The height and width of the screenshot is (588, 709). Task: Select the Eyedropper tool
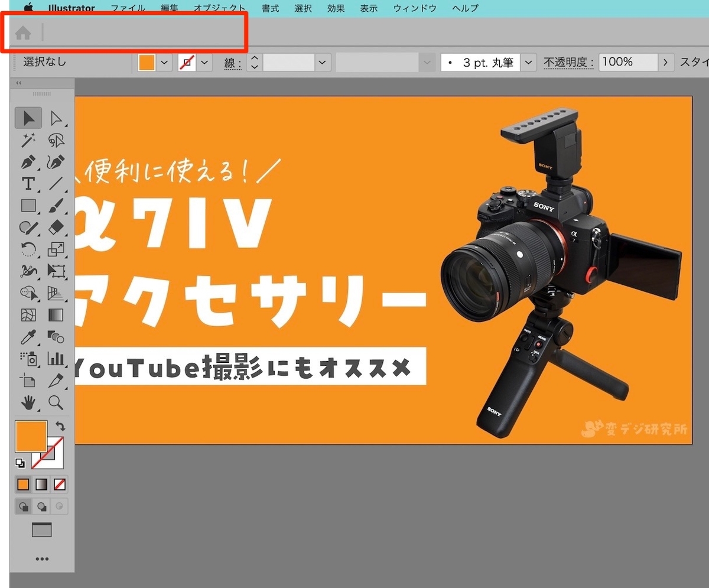28,337
